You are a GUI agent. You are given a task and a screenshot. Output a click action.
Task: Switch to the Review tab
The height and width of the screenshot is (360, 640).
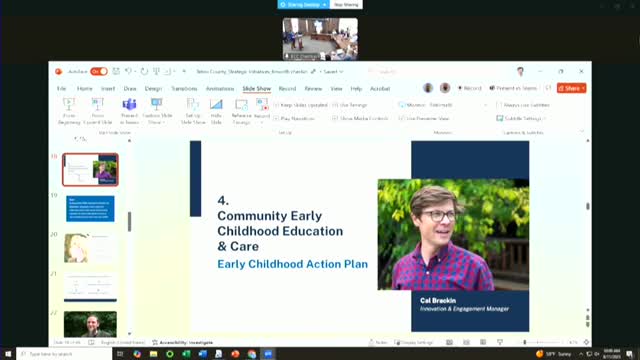coord(313,89)
